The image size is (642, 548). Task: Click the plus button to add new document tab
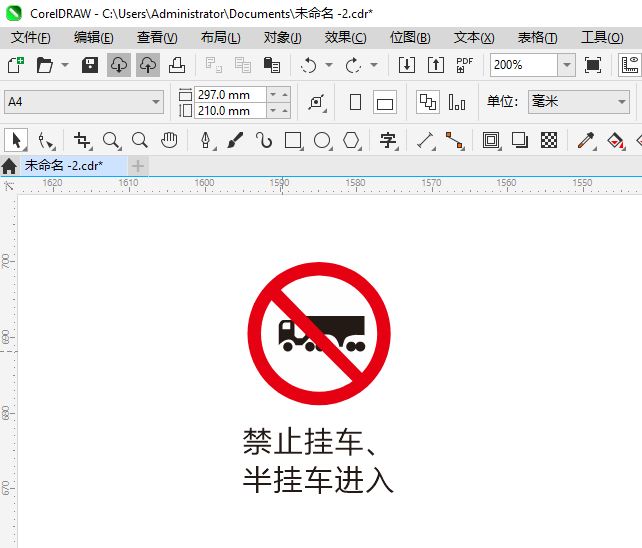coord(138,166)
